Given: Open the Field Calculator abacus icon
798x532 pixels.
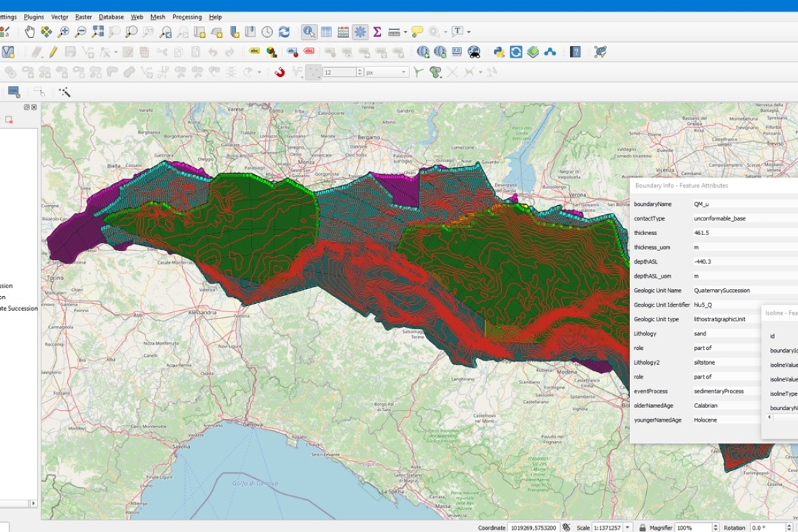Looking at the screenshot, I should (x=344, y=32).
